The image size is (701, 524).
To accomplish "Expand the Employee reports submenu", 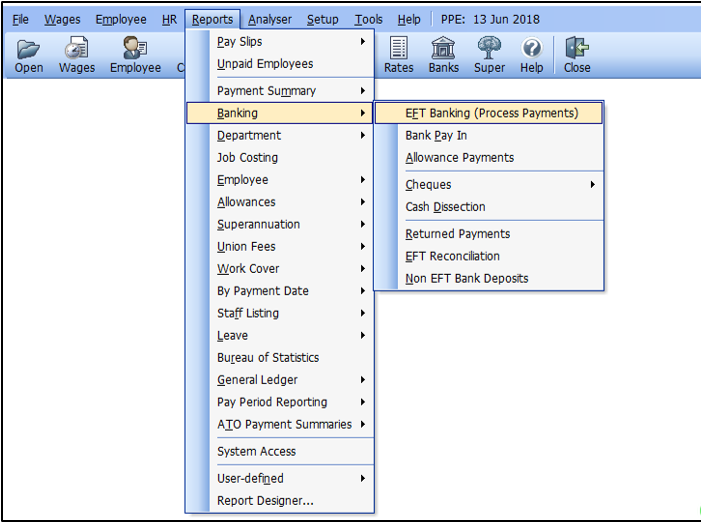I will pos(280,180).
